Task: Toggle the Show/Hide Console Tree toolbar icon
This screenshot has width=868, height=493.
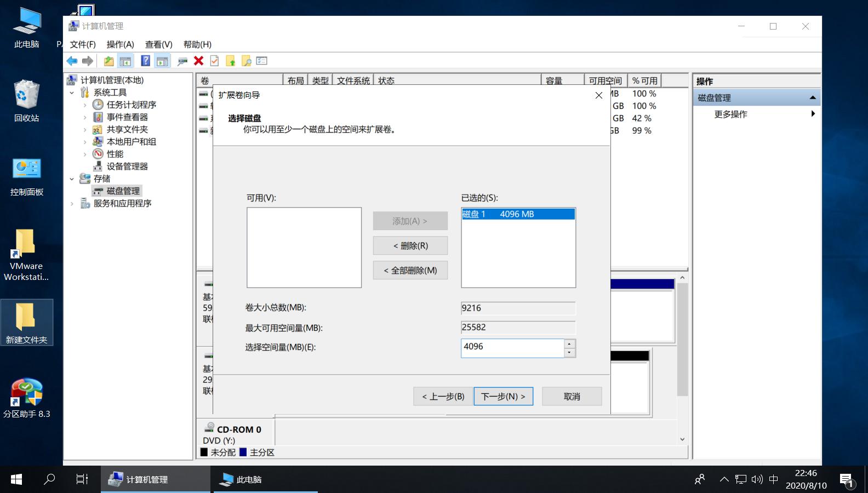Action: 125,61
